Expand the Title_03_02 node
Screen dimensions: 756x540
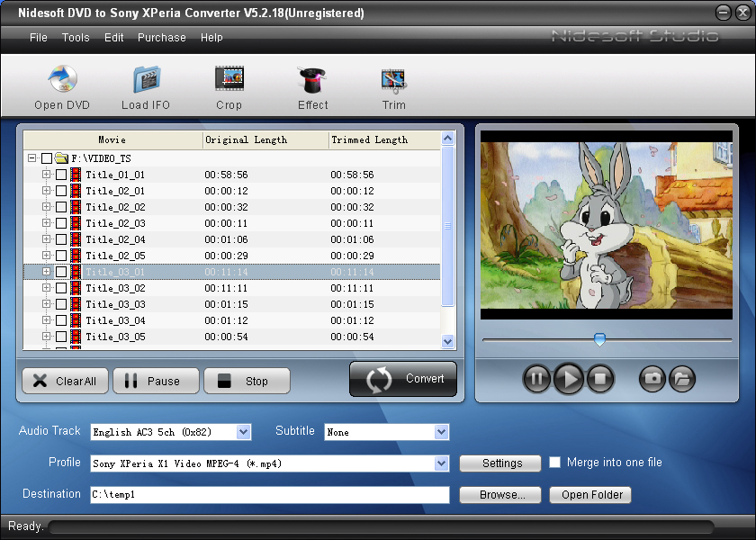click(x=46, y=287)
